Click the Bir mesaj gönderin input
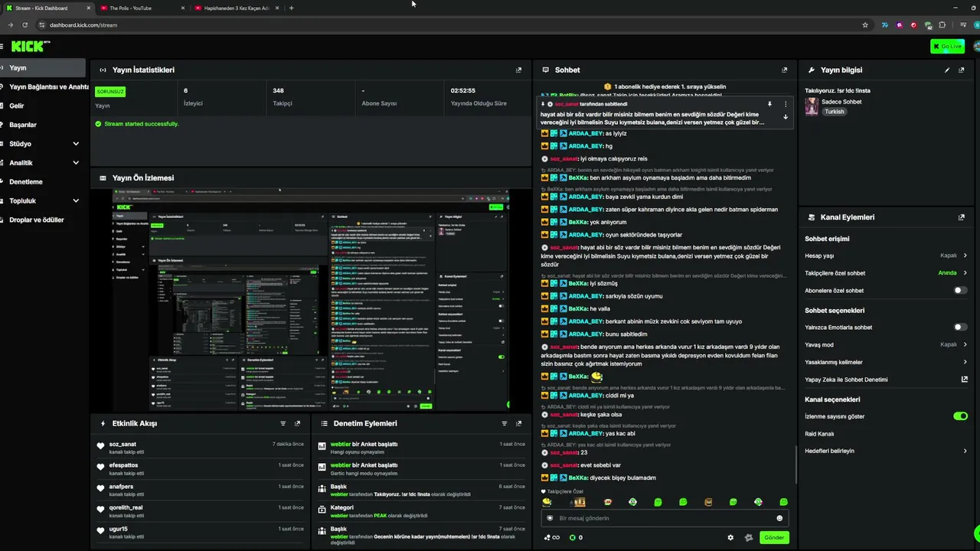The height and width of the screenshot is (551, 980). (x=665, y=518)
